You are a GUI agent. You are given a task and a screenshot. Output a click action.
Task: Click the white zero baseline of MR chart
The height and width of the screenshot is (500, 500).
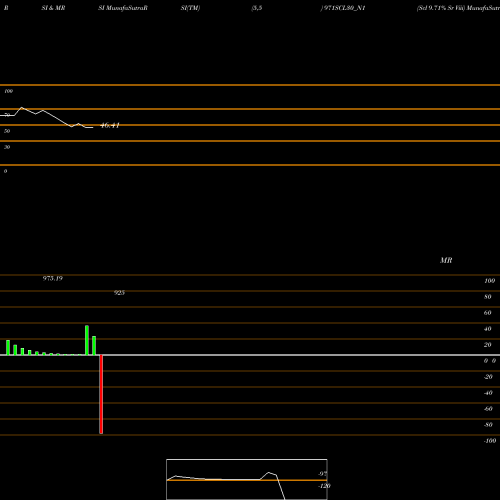coord(250,355)
